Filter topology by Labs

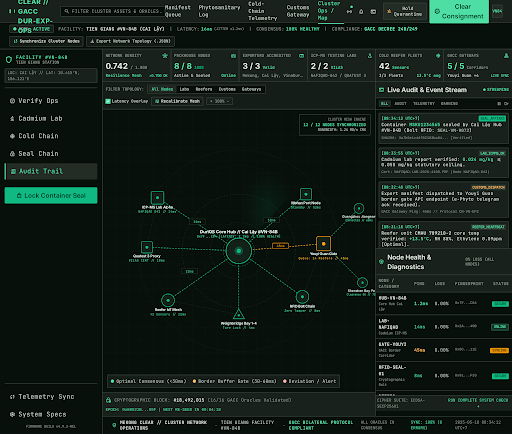(x=184, y=89)
